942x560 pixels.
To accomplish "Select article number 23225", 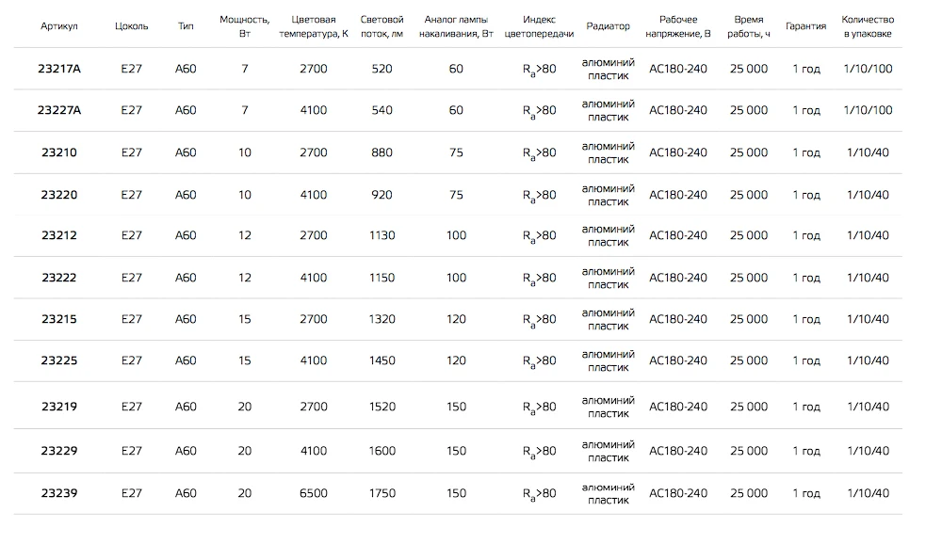I will click(x=58, y=360).
